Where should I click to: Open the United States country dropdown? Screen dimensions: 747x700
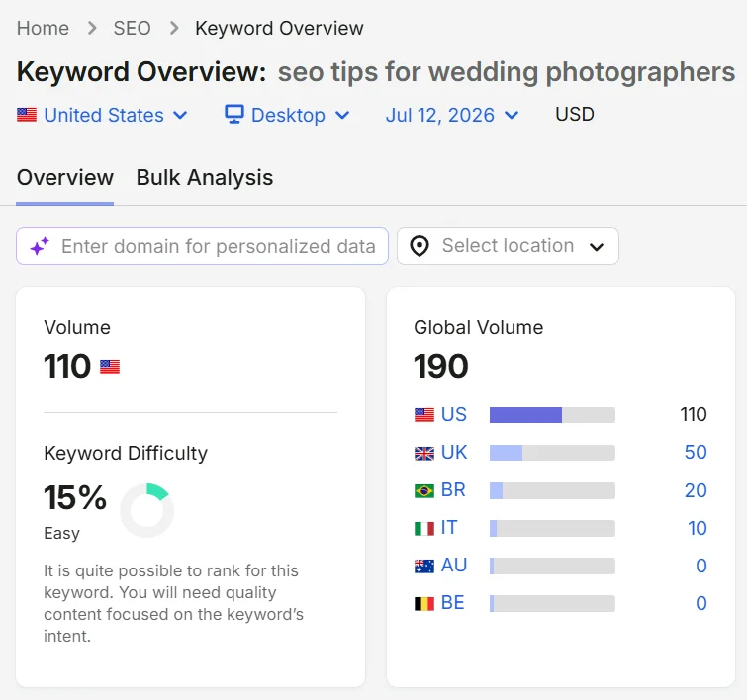click(103, 115)
